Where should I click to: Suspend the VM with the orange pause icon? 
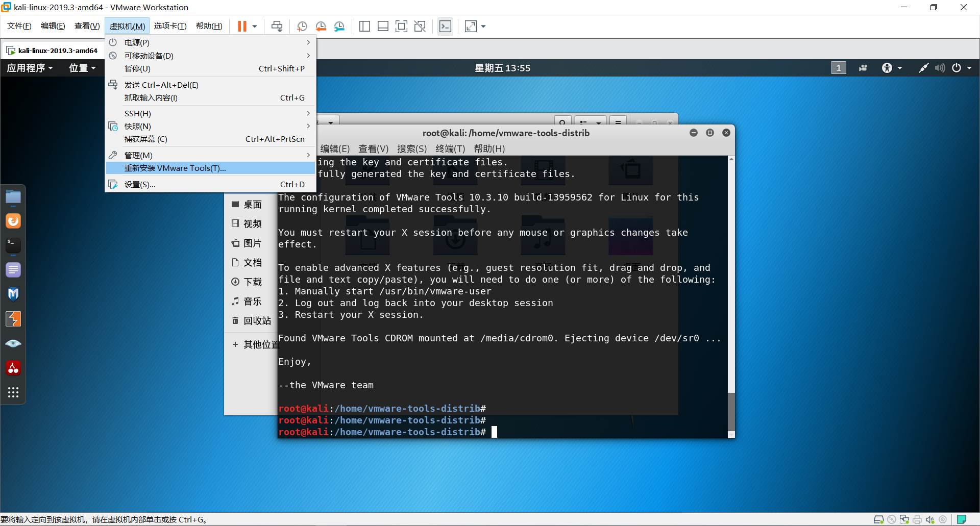point(242,26)
